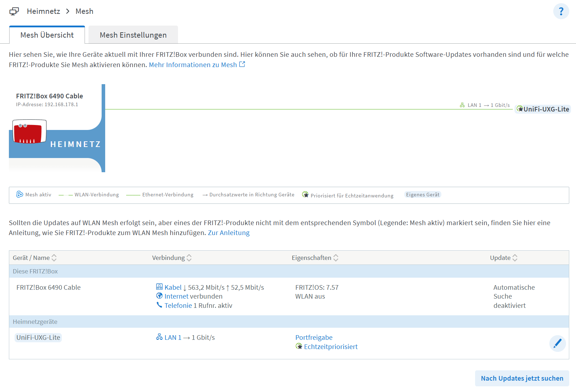Click the external link icon after Mesh info
The image size is (576, 392).
pos(242,64)
